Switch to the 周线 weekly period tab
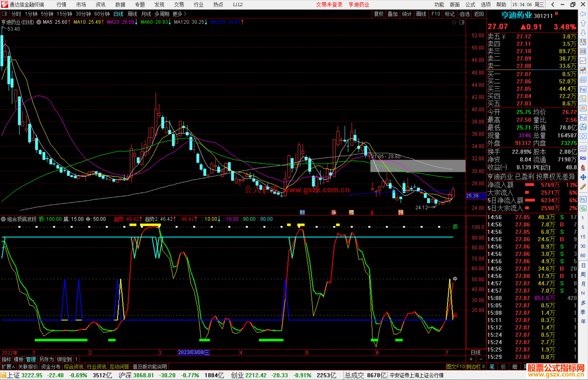 [x=132, y=14]
